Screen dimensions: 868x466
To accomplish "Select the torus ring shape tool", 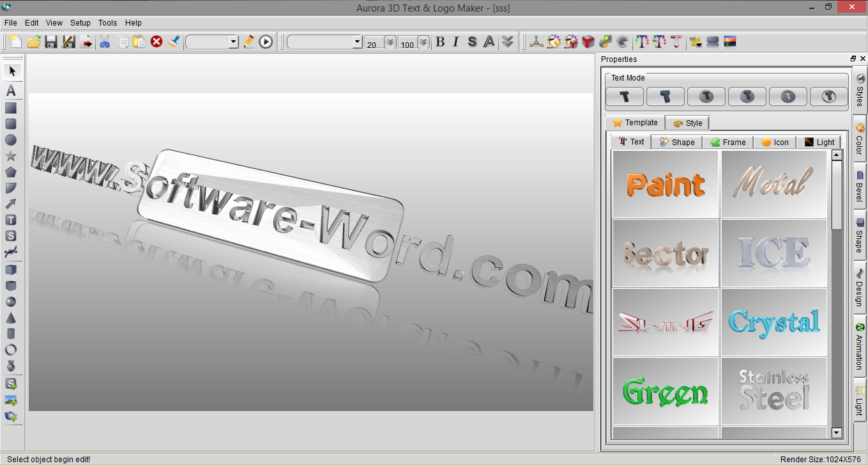I will [x=11, y=350].
